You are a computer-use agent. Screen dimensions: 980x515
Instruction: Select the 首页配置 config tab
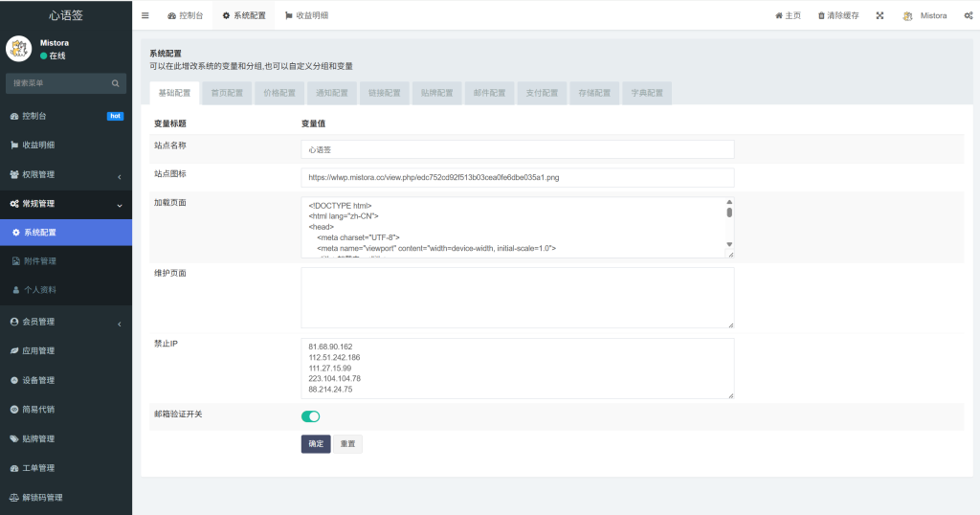pyautogui.click(x=227, y=93)
